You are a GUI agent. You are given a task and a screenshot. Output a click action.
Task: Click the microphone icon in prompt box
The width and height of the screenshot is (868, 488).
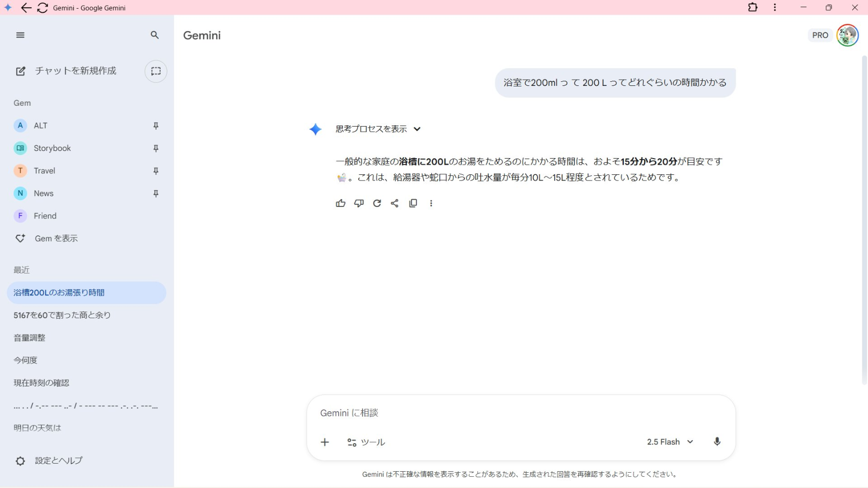(x=717, y=442)
